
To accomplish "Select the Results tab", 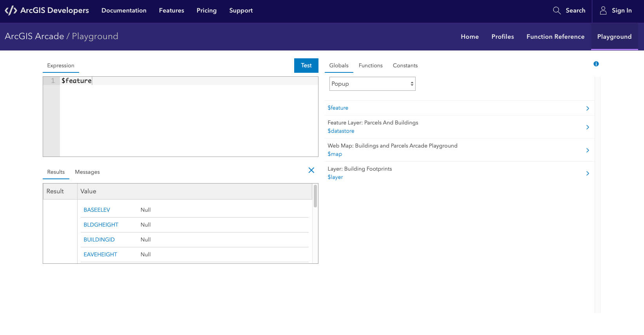I will pyautogui.click(x=56, y=172).
